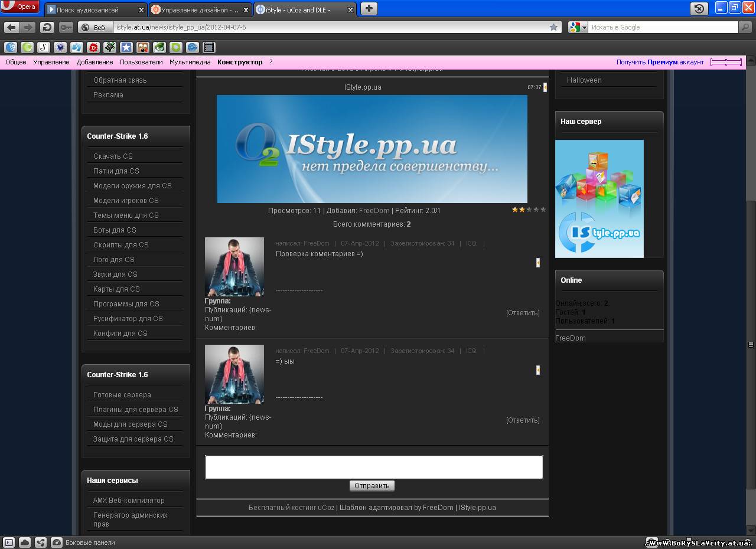Open new tab with plus button

[369, 8]
